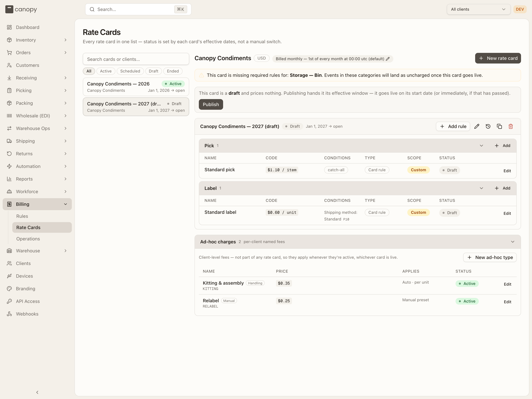The image size is (532, 399).
Task: Click the canopy logo icon
Action: [9, 9]
